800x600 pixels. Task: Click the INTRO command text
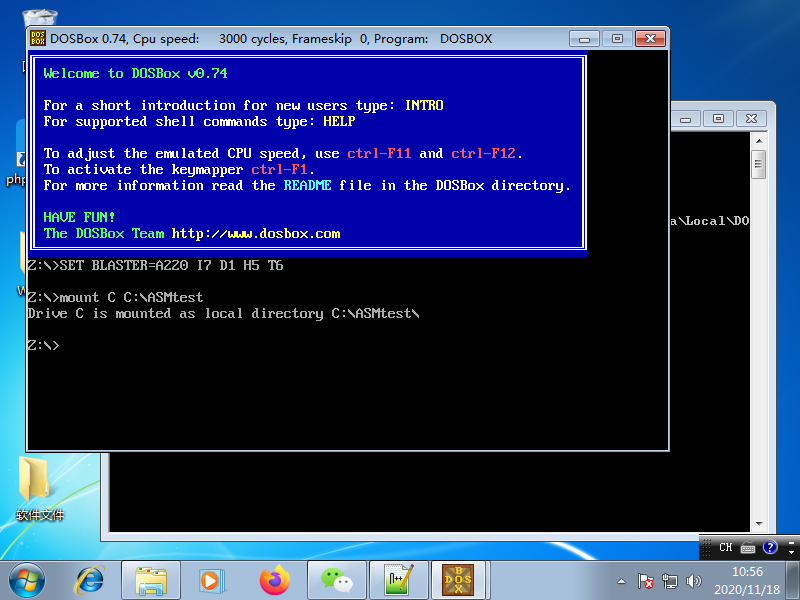pos(424,106)
